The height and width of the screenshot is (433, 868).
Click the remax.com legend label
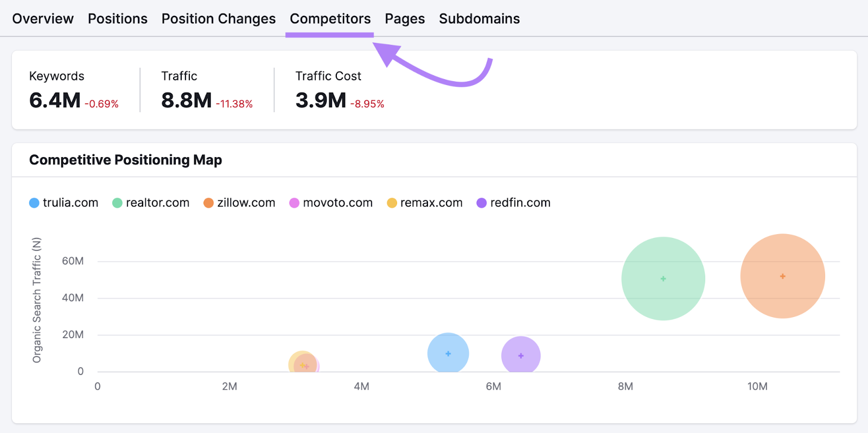(x=431, y=203)
